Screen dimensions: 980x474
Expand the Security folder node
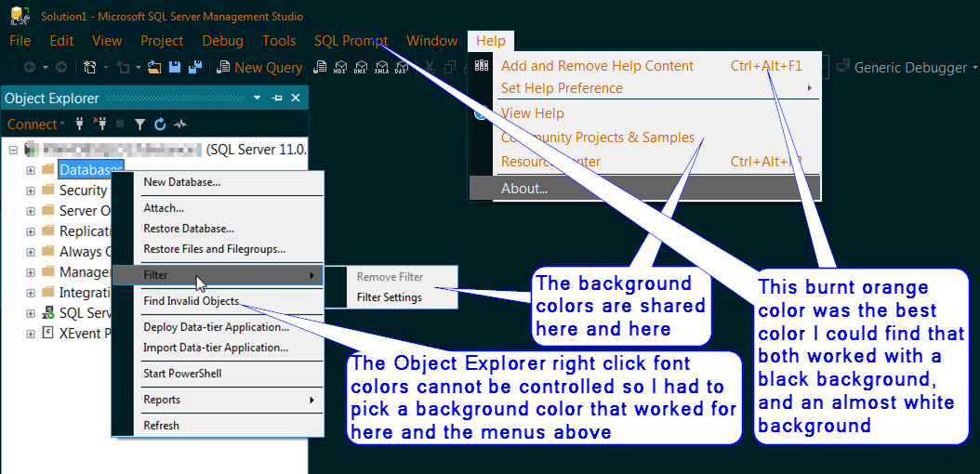click(x=30, y=190)
